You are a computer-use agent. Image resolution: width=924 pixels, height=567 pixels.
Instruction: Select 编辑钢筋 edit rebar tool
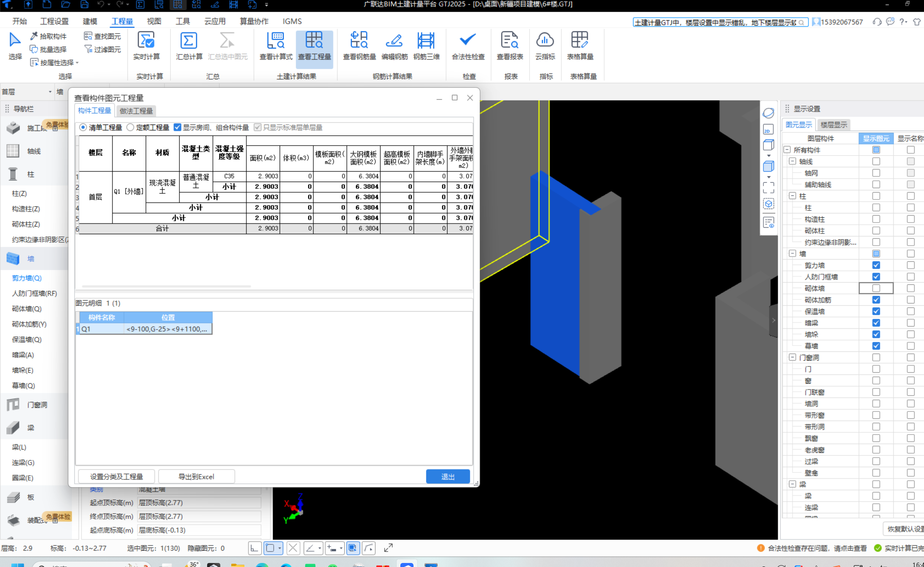[x=394, y=46]
